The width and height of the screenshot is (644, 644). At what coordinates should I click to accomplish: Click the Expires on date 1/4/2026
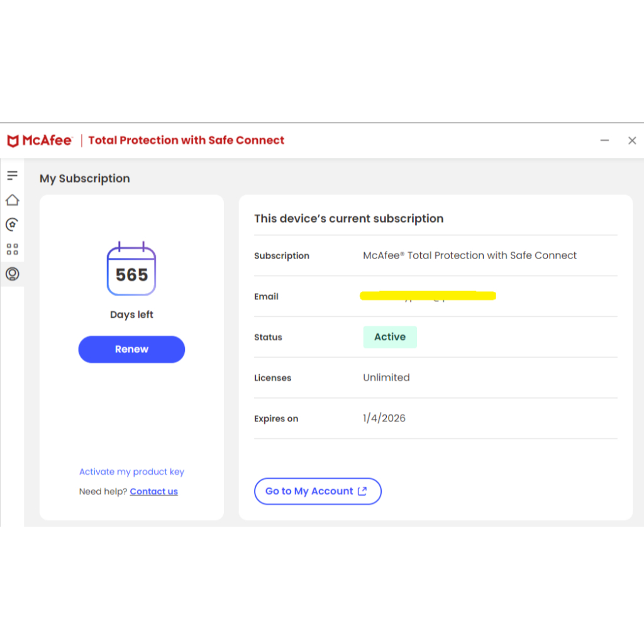click(384, 418)
